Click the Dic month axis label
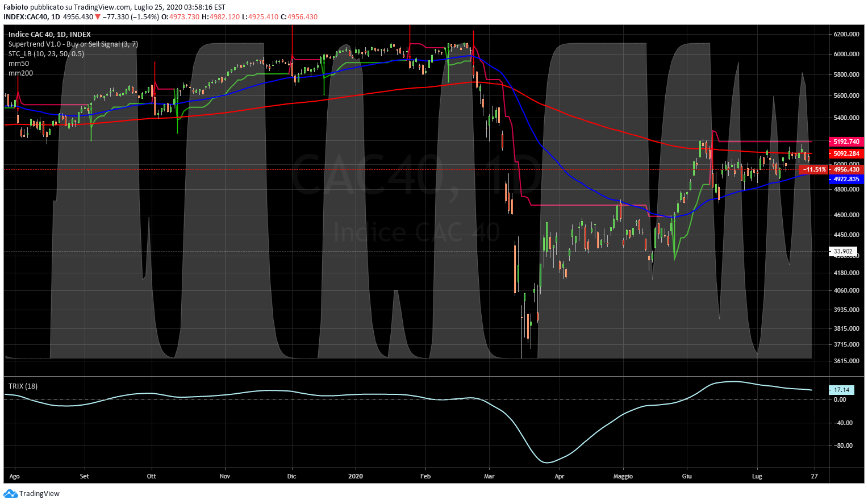This screenshot has width=868, height=504. pyautogui.click(x=291, y=476)
